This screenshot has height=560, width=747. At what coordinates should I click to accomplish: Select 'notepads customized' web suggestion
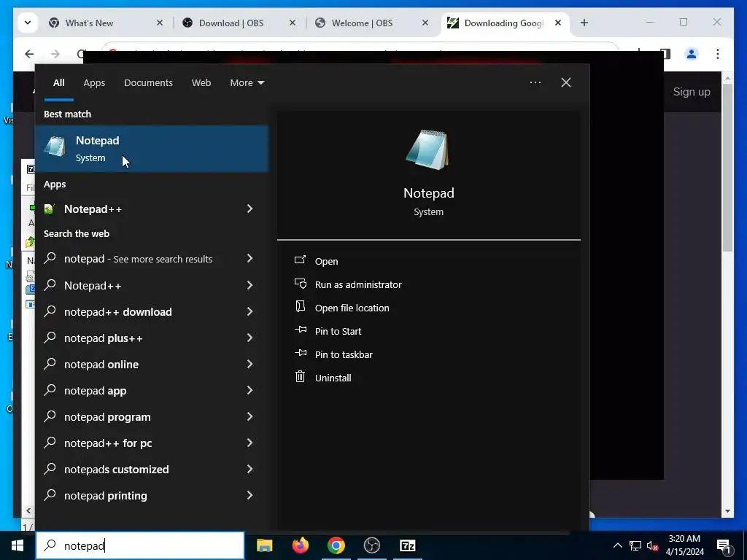152,469
